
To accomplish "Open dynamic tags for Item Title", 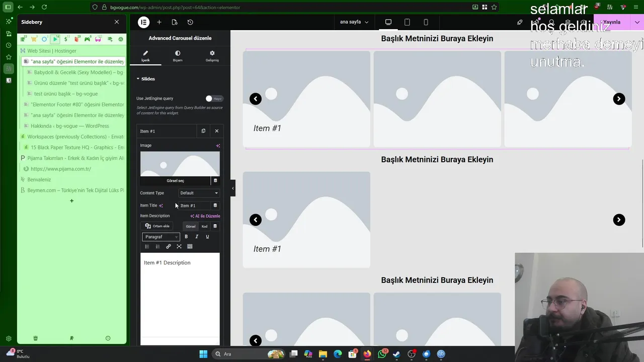I will point(215,205).
